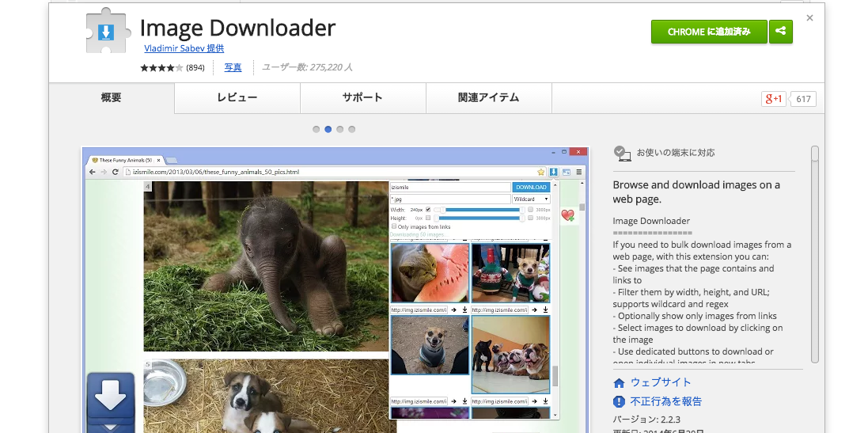This screenshot has height=433, width=868.
Task: Click the hamburger menu icon in the preview browser
Action: (579, 173)
